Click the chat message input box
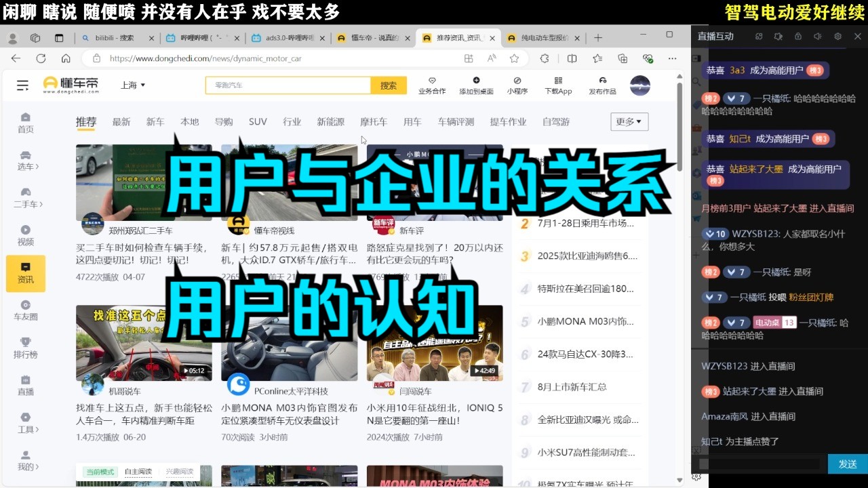Image resolution: width=868 pixels, height=488 pixels. click(x=759, y=464)
